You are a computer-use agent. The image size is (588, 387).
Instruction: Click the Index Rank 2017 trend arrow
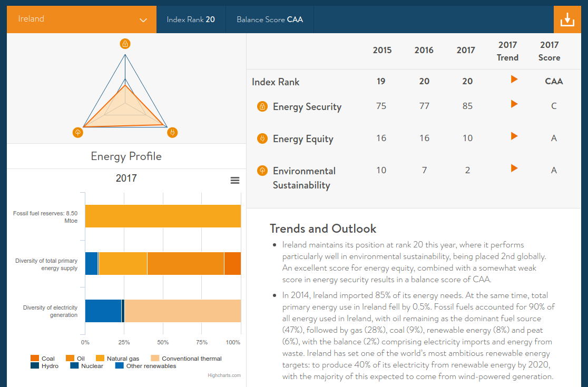tap(514, 79)
